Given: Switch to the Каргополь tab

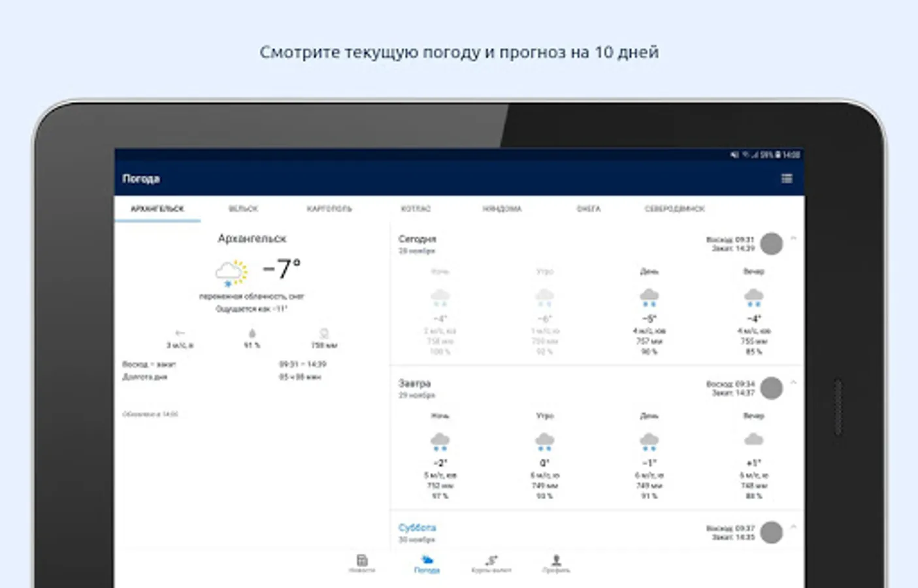Looking at the screenshot, I should click(x=329, y=209).
